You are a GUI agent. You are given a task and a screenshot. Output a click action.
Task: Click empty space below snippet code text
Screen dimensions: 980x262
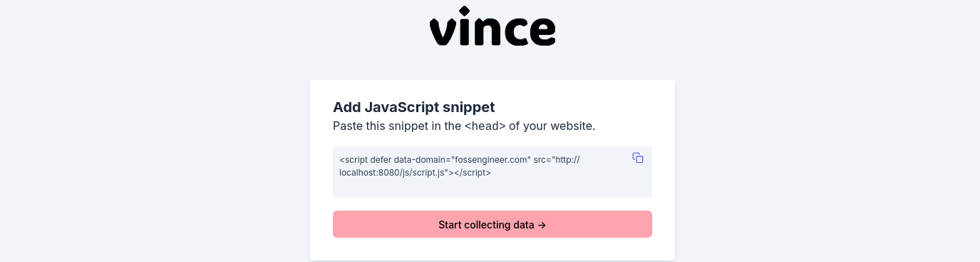tap(492, 188)
